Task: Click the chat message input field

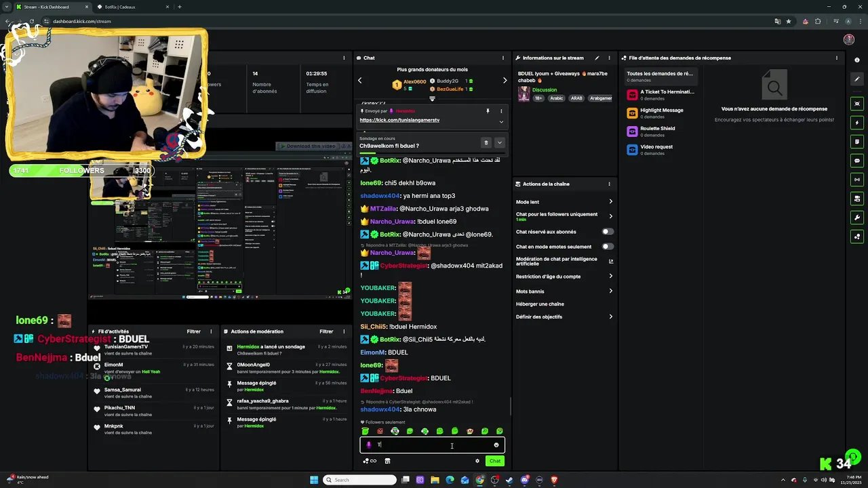Action: [x=431, y=445]
